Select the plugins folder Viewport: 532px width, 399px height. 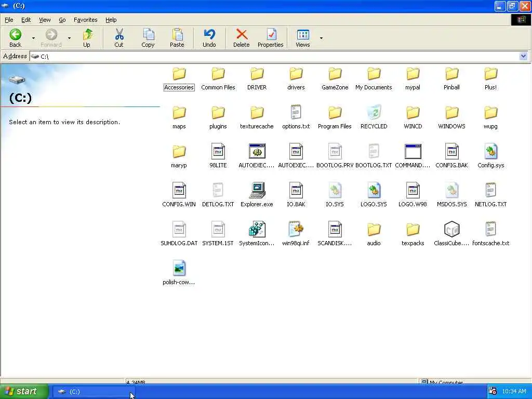click(x=218, y=118)
